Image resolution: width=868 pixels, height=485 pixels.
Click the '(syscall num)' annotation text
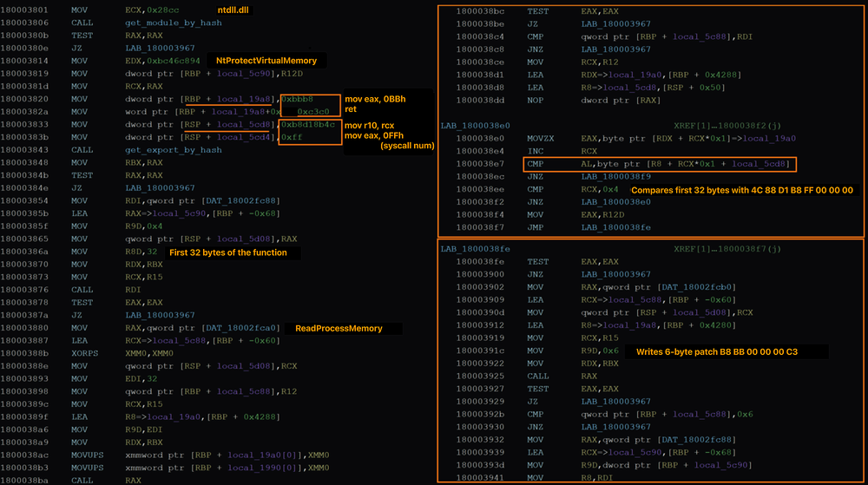point(407,147)
